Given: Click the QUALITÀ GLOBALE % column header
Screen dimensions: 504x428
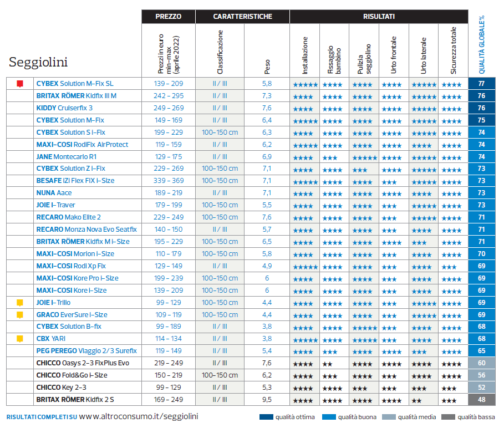Looking at the screenshot, I should [481, 45].
